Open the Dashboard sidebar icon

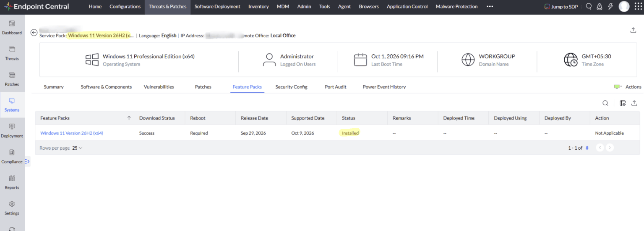click(x=12, y=27)
